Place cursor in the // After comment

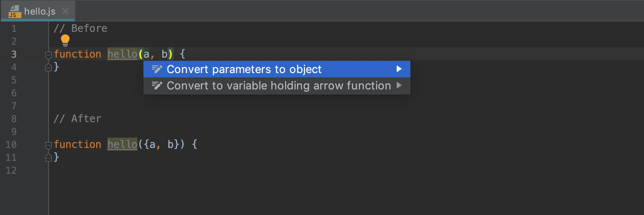pyautogui.click(x=77, y=119)
